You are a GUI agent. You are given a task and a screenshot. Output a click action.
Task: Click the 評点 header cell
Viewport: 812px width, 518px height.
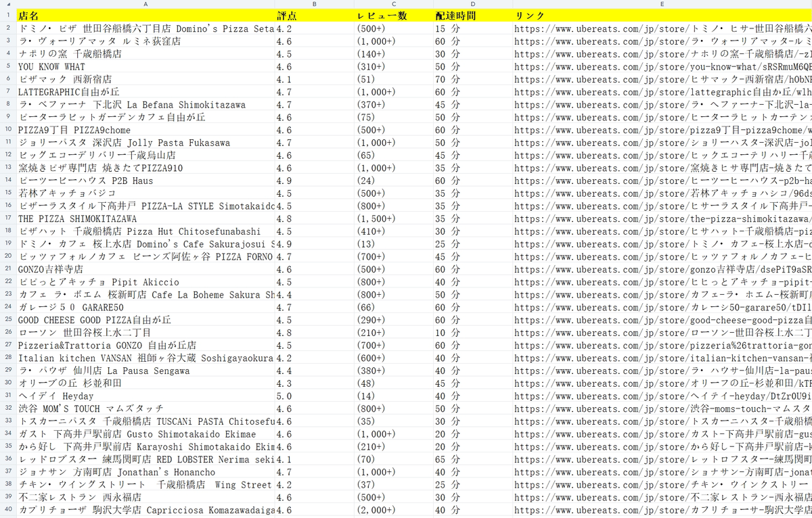(x=315, y=16)
